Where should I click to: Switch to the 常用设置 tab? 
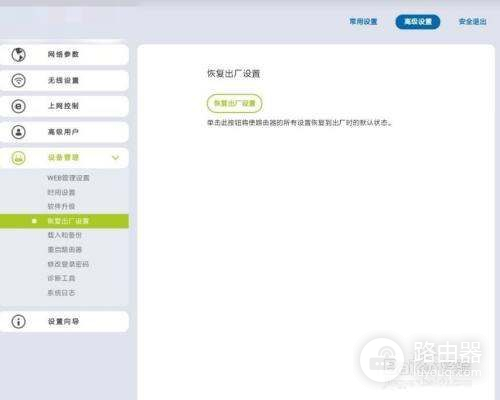click(x=363, y=22)
